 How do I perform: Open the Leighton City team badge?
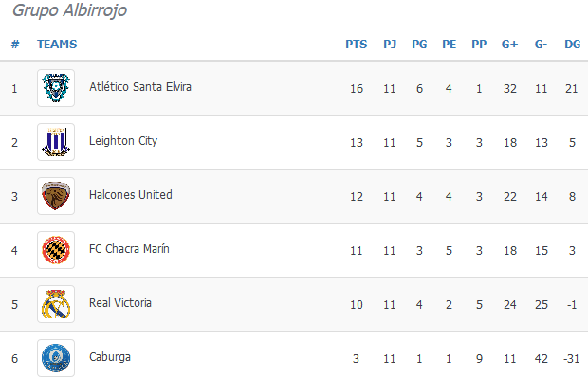tap(56, 142)
